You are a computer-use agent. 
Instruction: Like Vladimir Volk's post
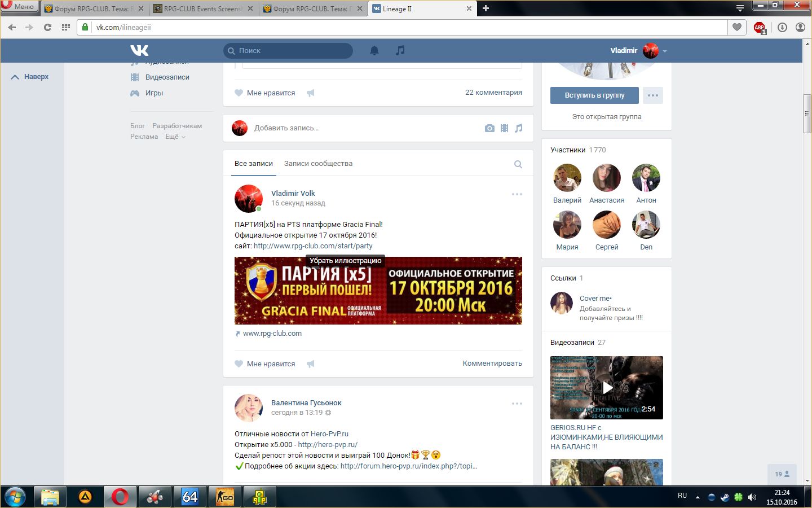point(265,364)
